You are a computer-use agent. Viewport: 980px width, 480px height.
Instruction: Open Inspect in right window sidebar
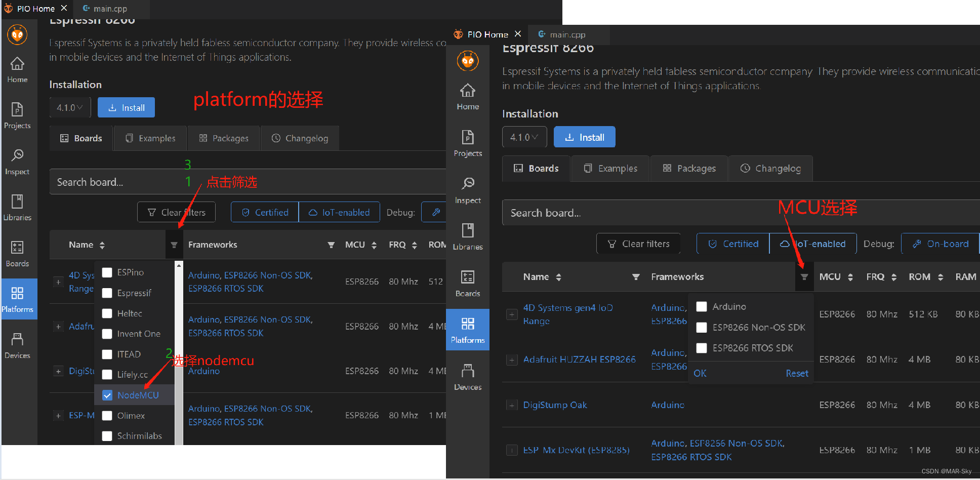coord(468,190)
